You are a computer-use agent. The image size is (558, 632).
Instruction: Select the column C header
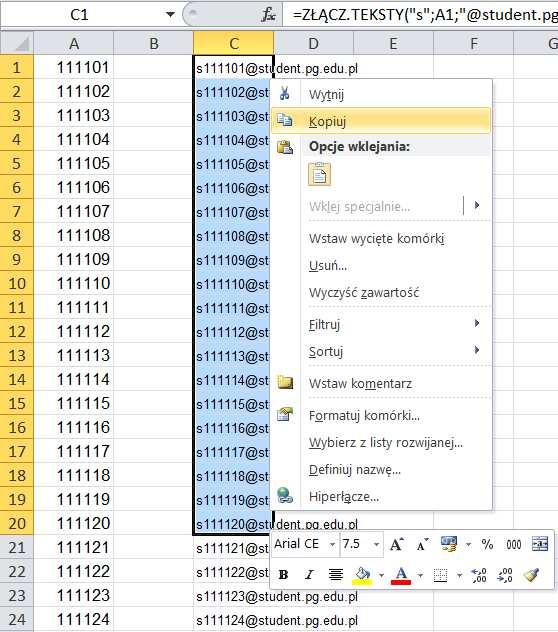(x=233, y=43)
